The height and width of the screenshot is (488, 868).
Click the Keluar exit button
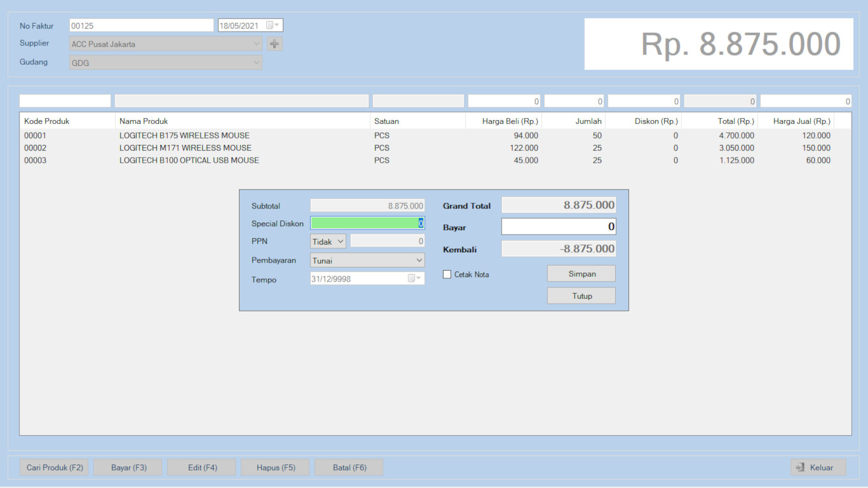(x=818, y=468)
